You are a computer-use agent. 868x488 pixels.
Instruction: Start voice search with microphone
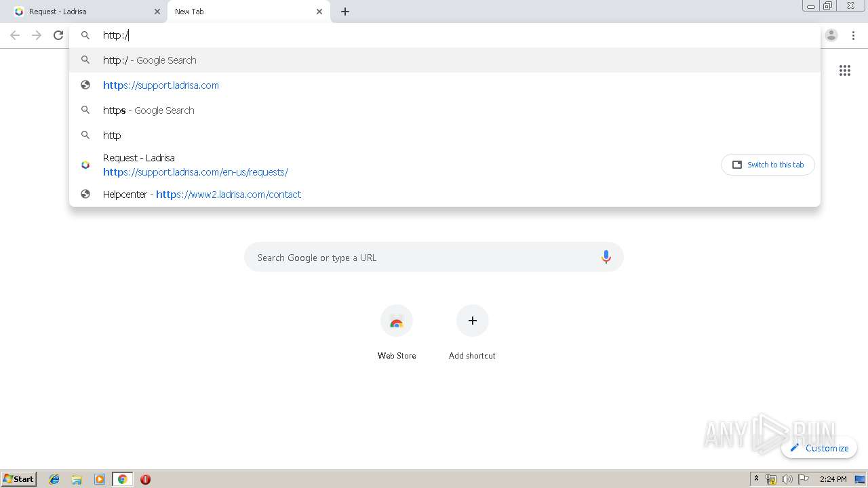click(606, 258)
